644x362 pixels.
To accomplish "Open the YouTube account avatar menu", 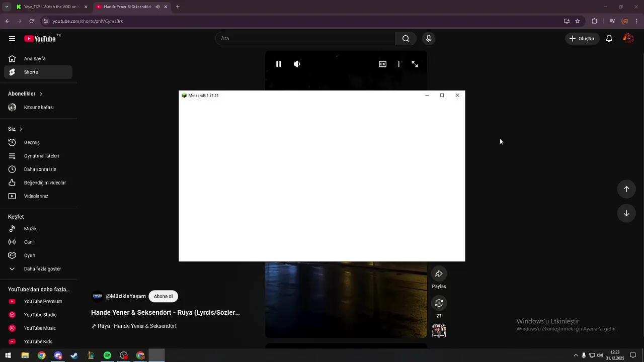I will point(628,39).
